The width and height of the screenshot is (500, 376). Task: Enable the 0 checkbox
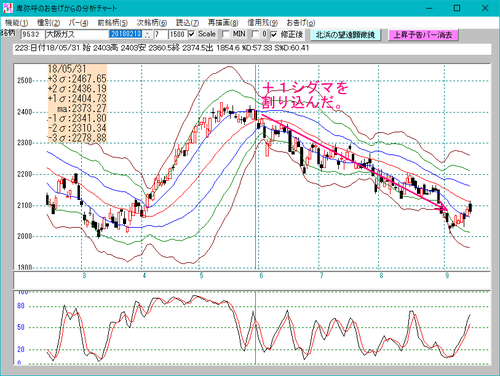coord(255,34)
